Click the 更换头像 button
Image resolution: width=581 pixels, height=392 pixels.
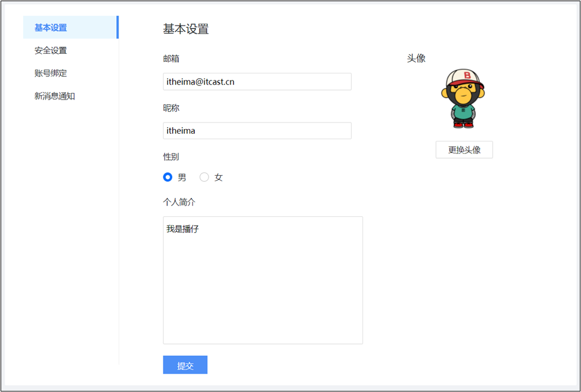coord(464,150)
